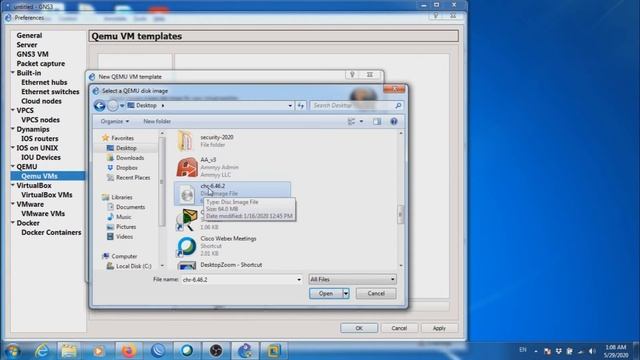
Task: Open the clock in system tray
Action: pos(616,351)
